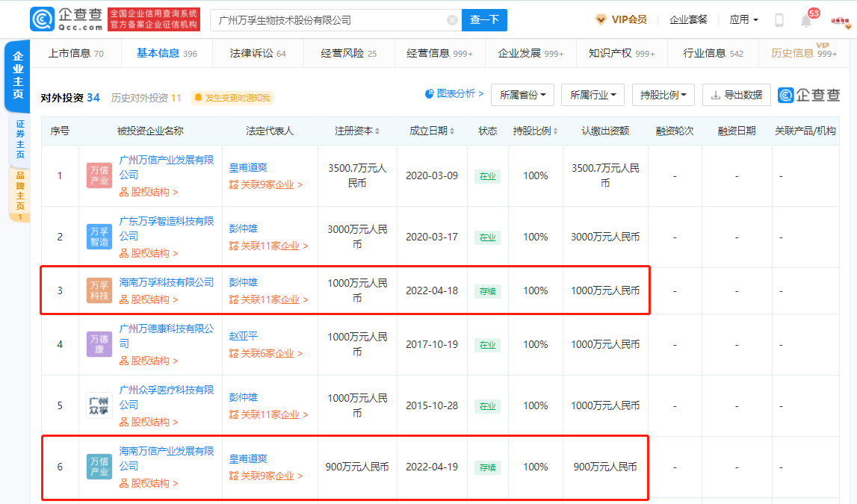The height and width of the screenshot is (504, 857).
Task: Open the user avatar in the header
Action: click(840, 21)
